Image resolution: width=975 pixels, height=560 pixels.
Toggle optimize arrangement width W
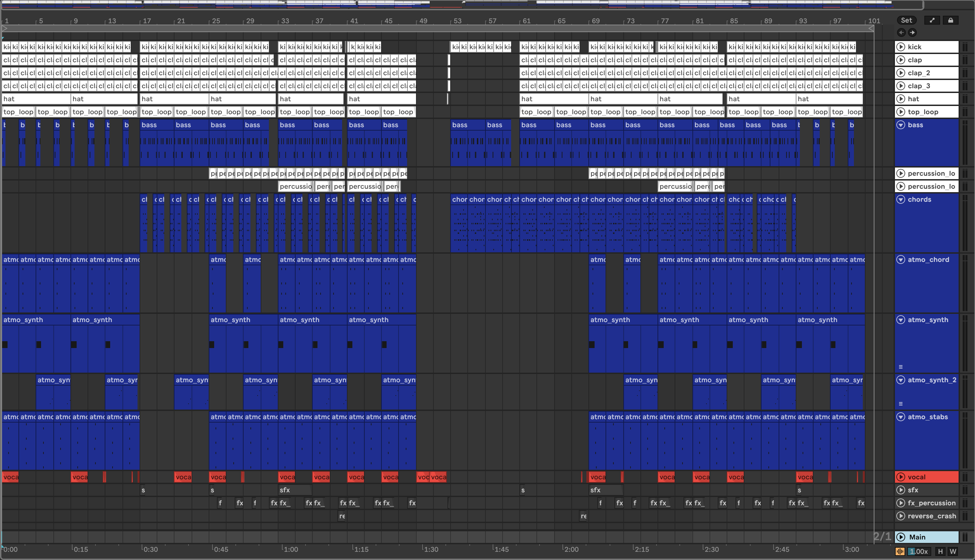point(953,551)
